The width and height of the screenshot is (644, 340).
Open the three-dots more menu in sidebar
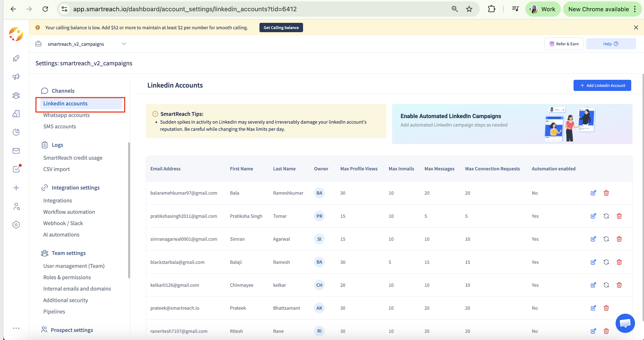pyautogui.click(x=16, y=328)
